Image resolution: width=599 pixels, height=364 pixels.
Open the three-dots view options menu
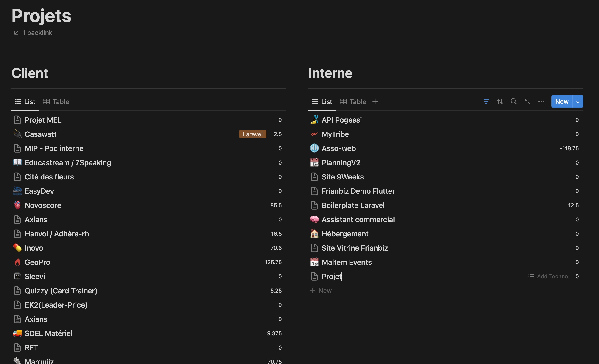click(x=541, y=101)
